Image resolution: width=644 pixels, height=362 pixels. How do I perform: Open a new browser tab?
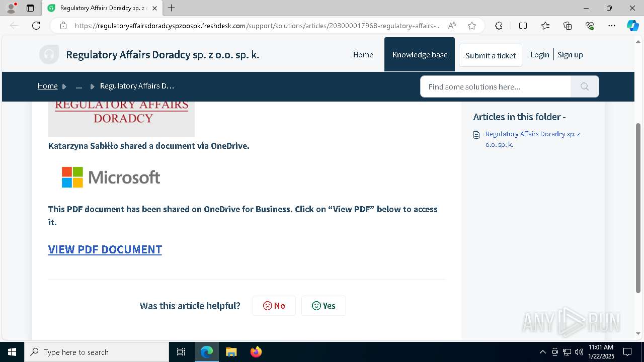172,8
